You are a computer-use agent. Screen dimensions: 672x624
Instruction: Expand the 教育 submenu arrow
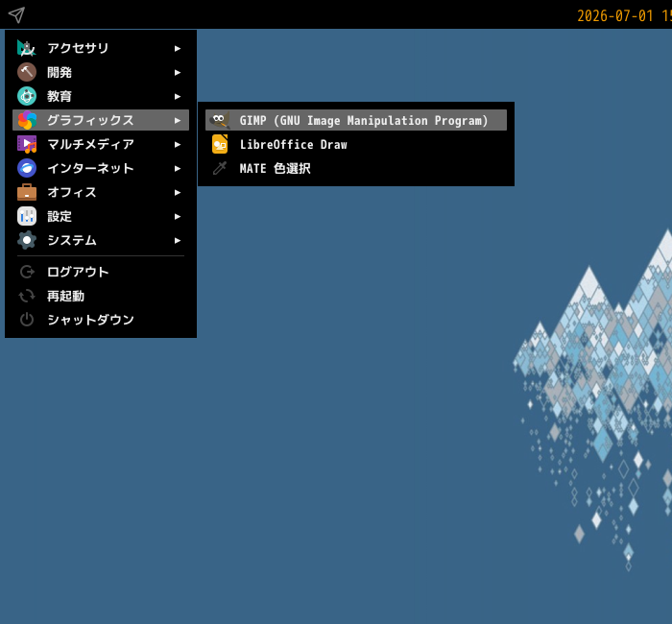[x=178, y=96]
